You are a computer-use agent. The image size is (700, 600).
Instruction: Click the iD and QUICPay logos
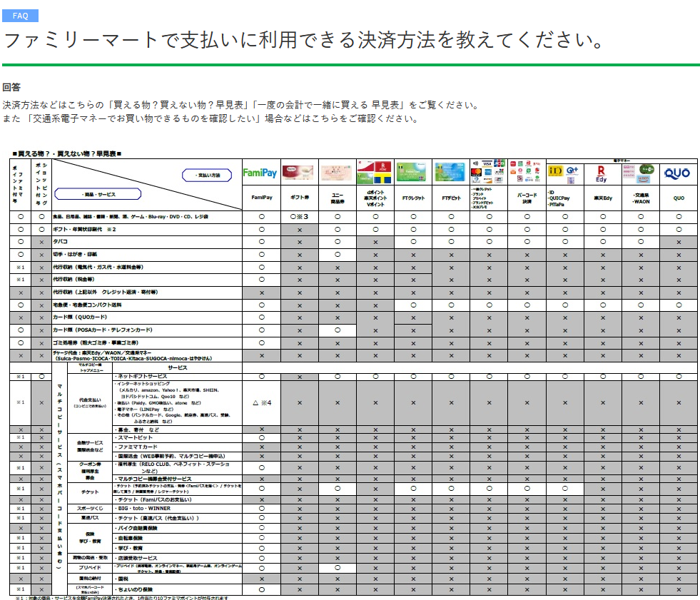(564, 174)
